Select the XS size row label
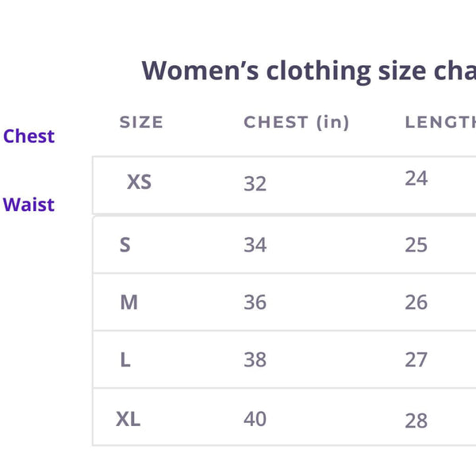The image size is (476, 476). click(139, 182)
